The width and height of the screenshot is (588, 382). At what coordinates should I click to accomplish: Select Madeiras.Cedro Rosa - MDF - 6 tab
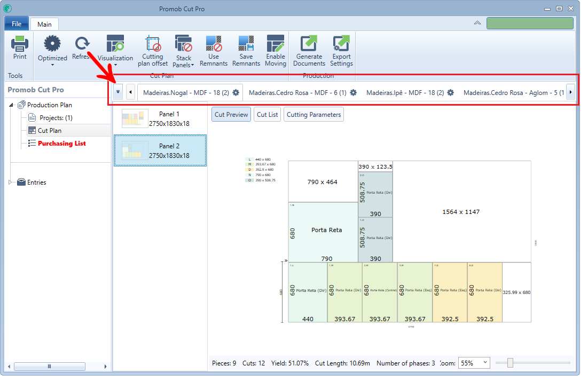[x=297, y=92]
